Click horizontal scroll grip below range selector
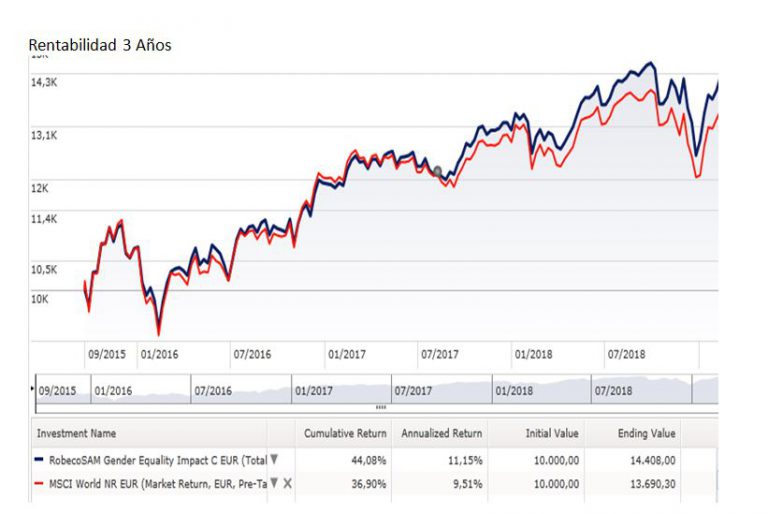The image size is (768, 514). pos(380,407)
